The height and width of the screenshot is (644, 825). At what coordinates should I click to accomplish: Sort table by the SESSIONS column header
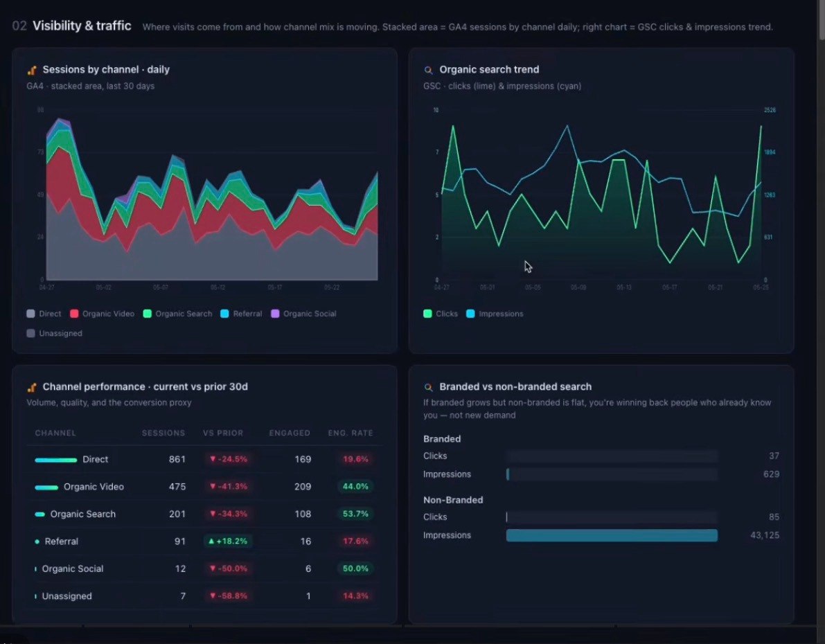pyautogui.click(x=163, y=433)
